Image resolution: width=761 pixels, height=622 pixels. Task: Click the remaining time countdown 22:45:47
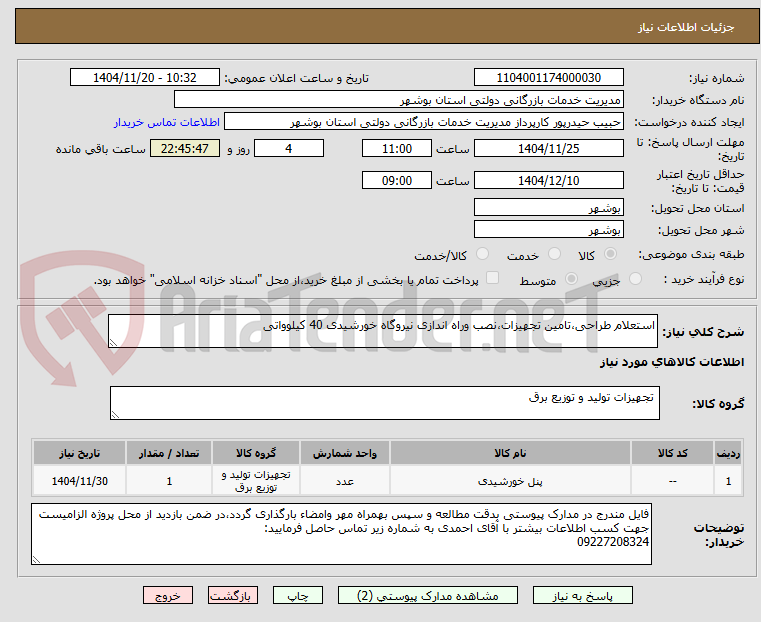tap(185, 148)
